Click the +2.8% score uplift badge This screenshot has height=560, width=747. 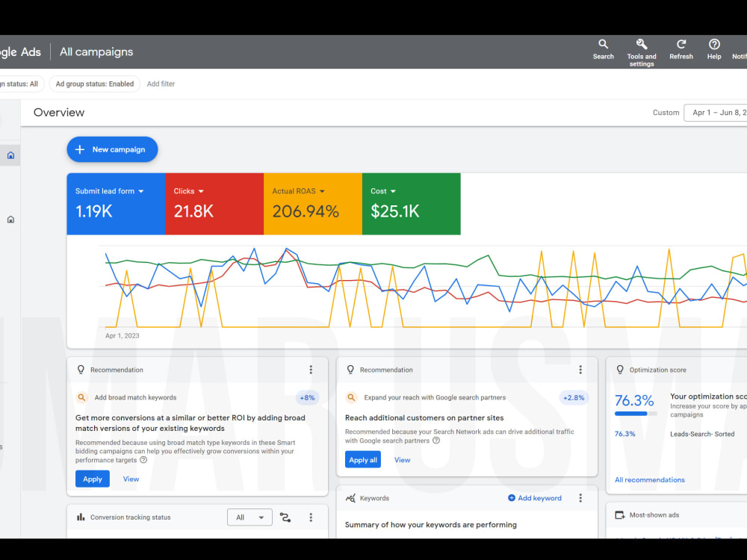coord(574,398)
